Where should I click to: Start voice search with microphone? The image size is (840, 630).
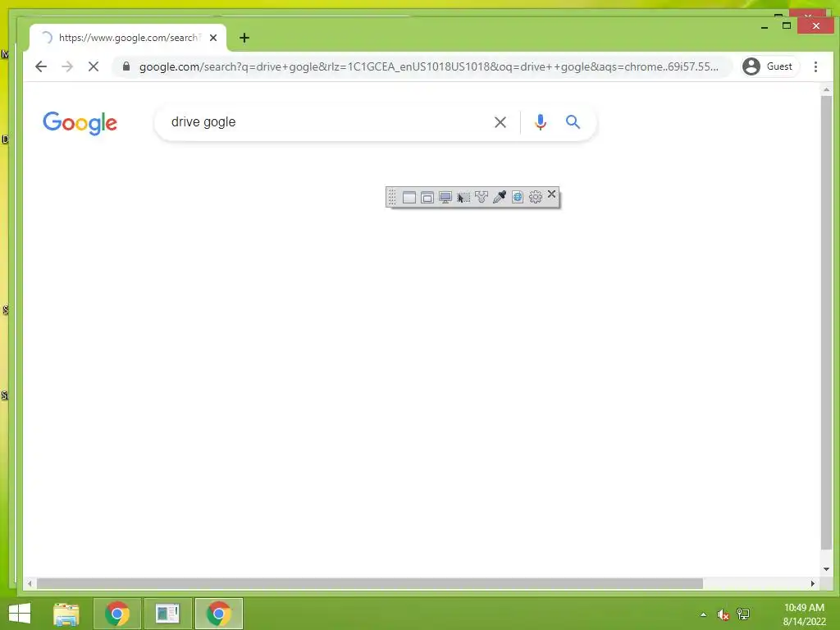point(541,123)
